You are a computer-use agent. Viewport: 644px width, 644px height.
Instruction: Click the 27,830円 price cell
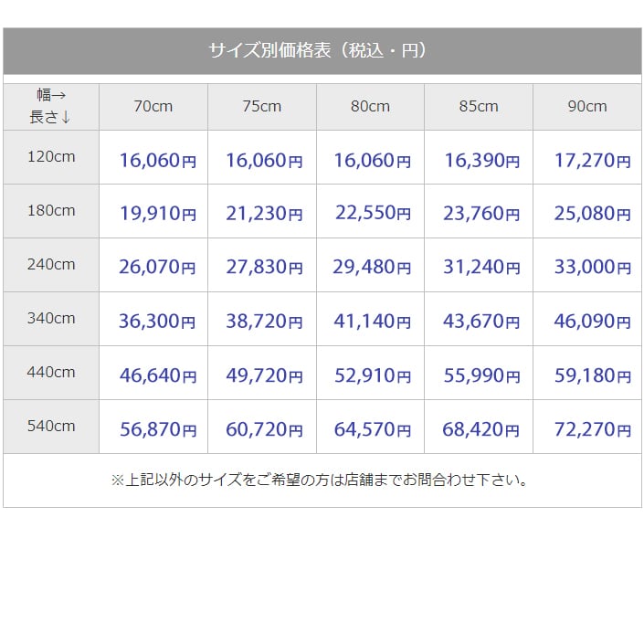[x=264, y=268]
